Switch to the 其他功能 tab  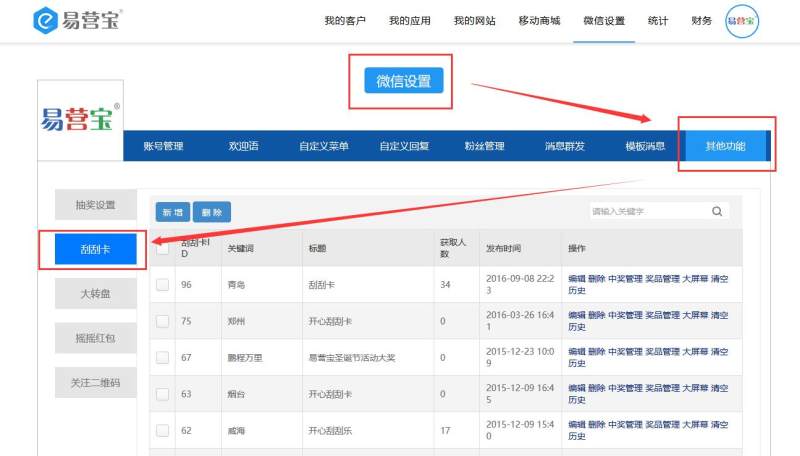725,146
